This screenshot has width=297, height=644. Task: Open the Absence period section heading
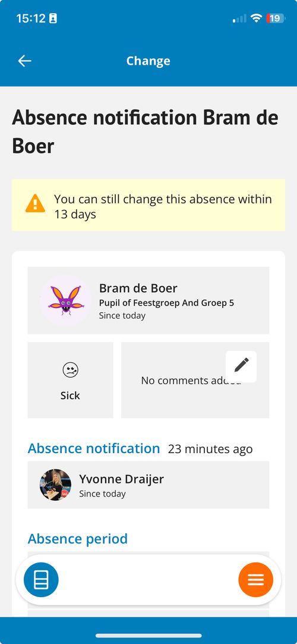click(x=78, y=538)
